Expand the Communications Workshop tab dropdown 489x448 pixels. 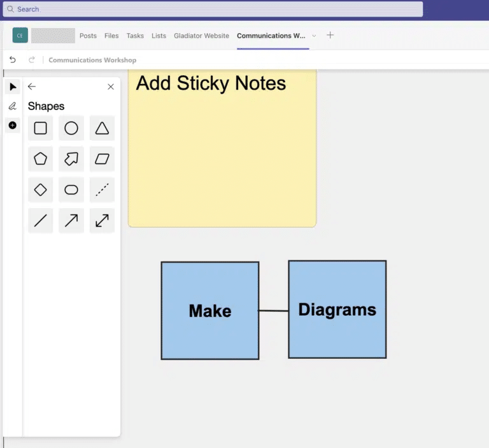[x=314, y=36]
